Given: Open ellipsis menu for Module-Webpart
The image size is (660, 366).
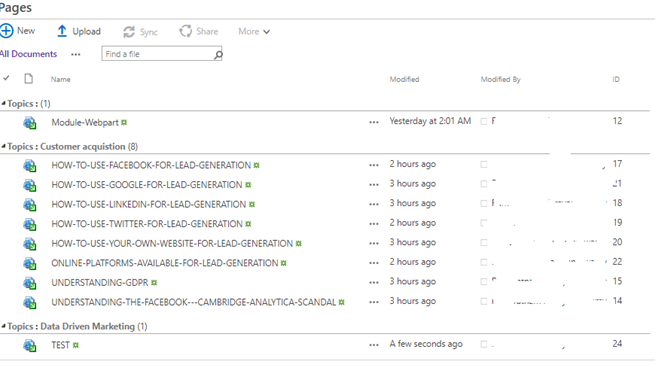Looking at the screenshot, I should pos(374,122).
